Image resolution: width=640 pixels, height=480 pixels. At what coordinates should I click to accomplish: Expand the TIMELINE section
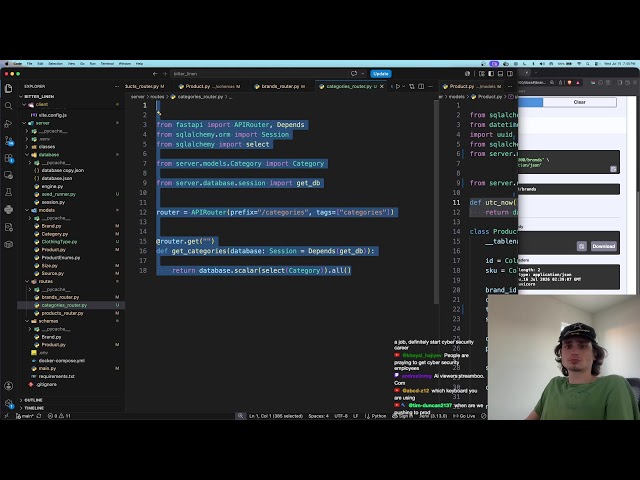34,408
